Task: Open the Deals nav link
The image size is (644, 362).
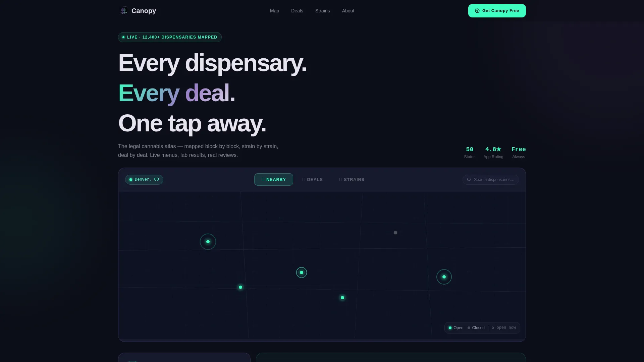Action: click(x=297, y=11)
